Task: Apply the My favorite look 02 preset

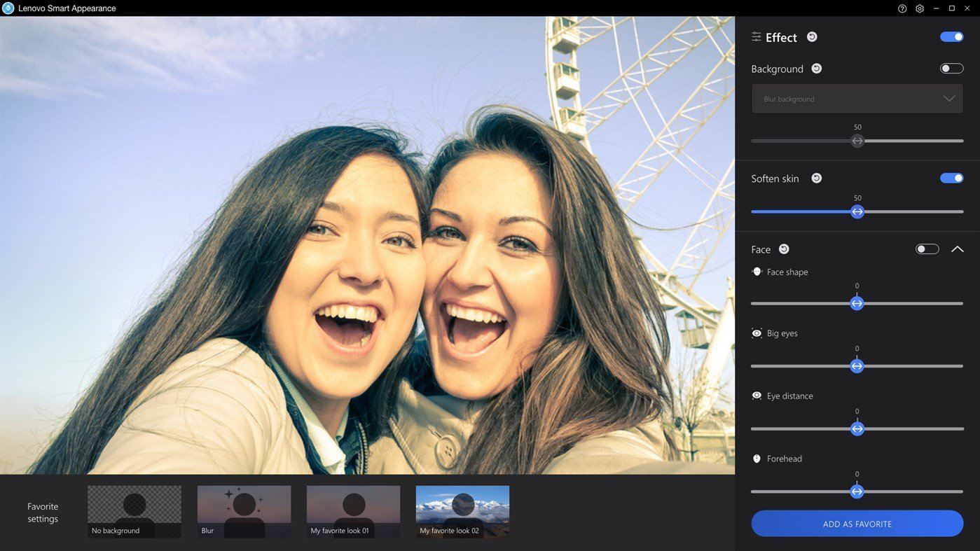Action: [x=462, y=511]
